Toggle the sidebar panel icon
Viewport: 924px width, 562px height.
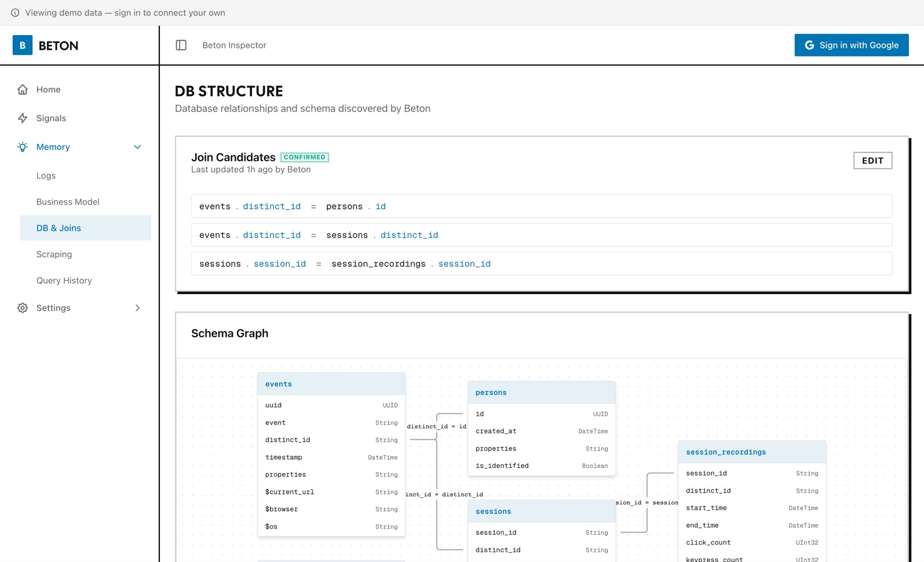click(181, 45)
